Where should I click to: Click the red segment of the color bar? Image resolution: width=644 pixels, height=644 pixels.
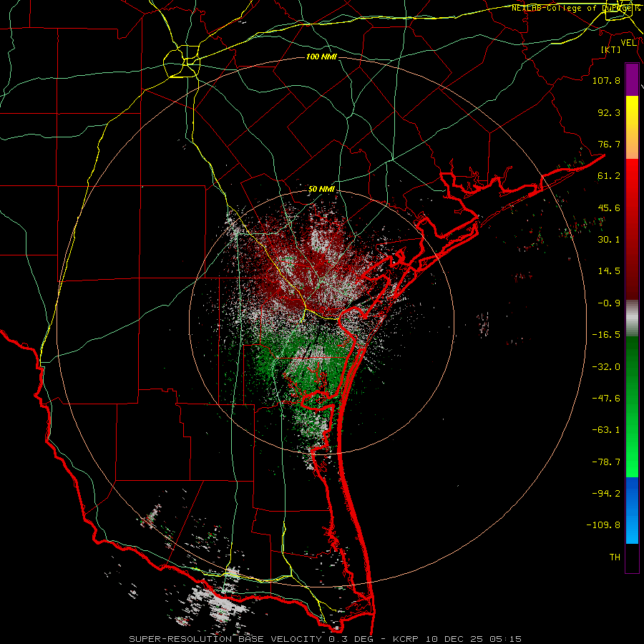(x=632, y=230)
